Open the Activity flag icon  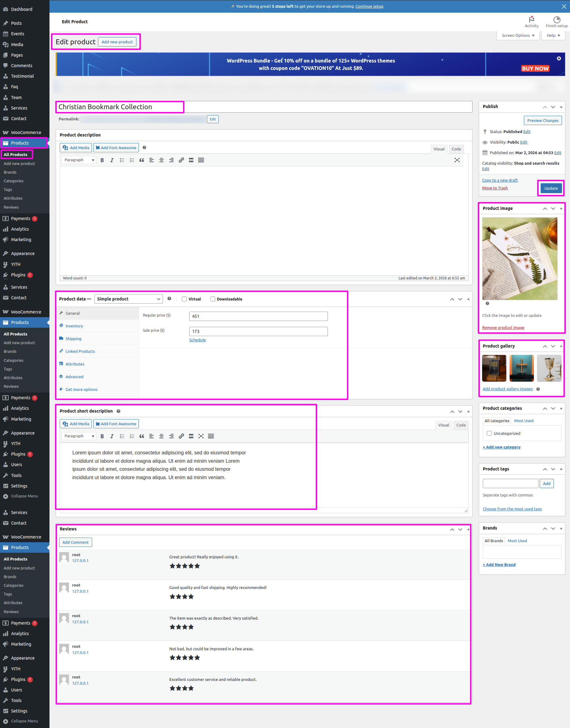[x=531, y=19]
